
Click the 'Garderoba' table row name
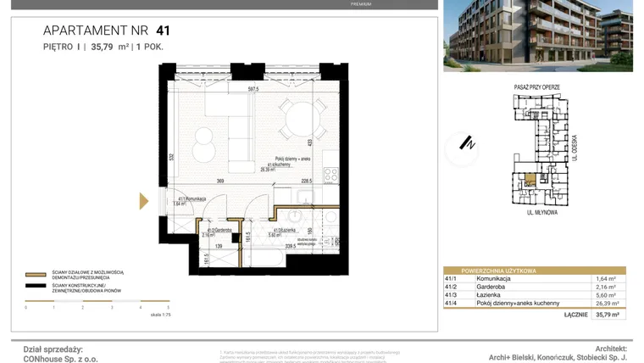[x=491, y=287]
